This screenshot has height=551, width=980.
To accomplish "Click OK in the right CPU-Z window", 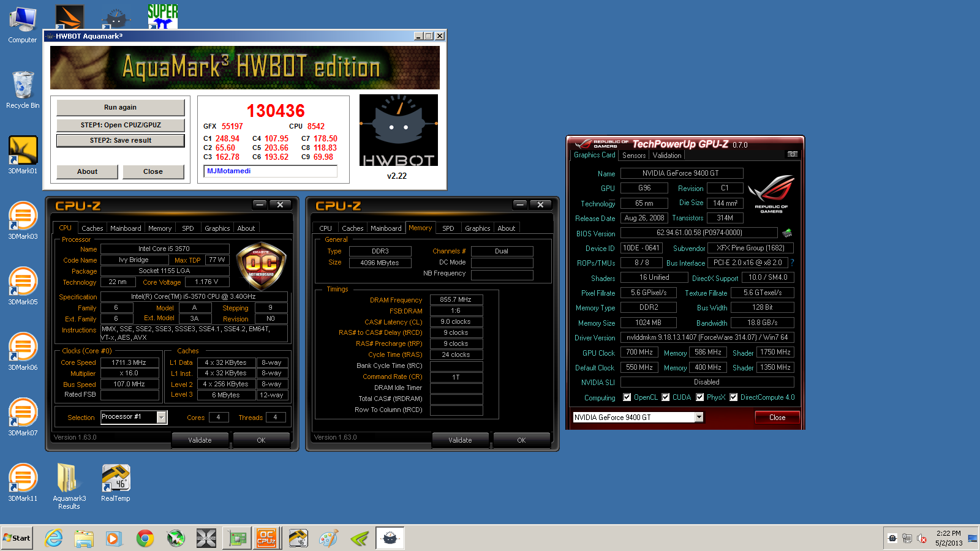I will [521, 440].
